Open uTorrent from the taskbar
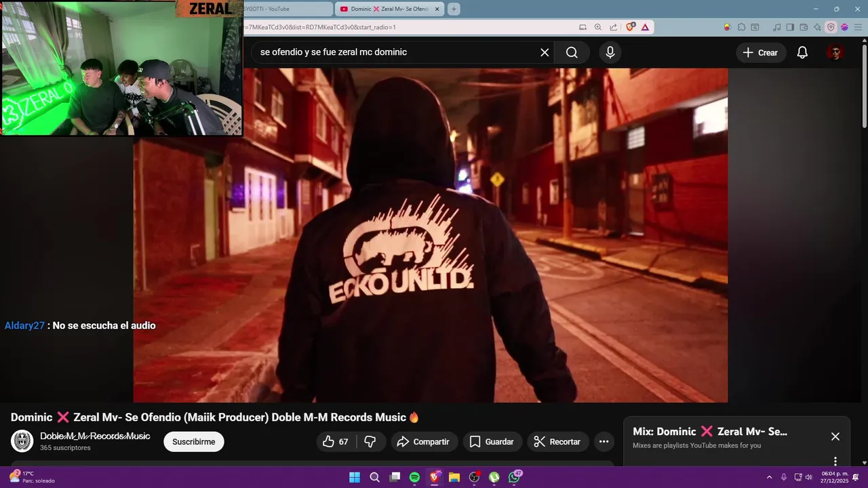 (x=494, y=477)
